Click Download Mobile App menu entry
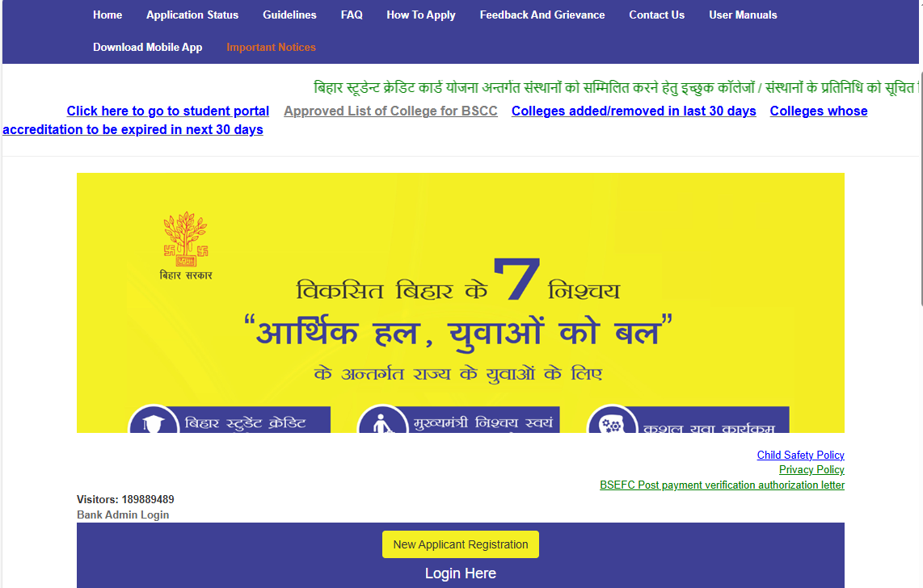This screenshot has width=923, height=588. point(147,47)
